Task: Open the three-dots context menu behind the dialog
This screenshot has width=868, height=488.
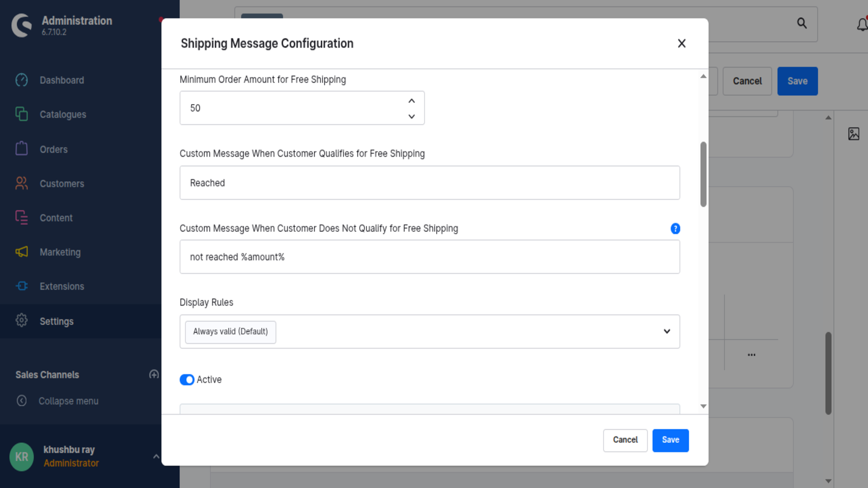Action: pyautogui.click(x=751, y=355)
